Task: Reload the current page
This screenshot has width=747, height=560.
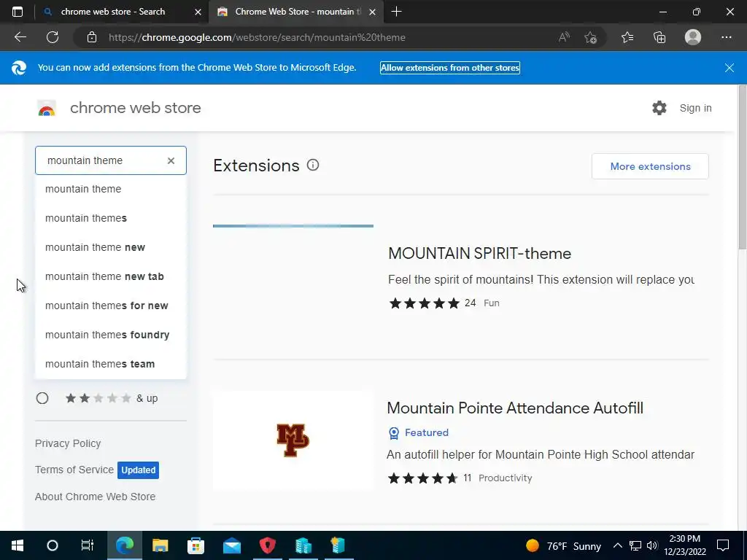Action: click(53, 37)
